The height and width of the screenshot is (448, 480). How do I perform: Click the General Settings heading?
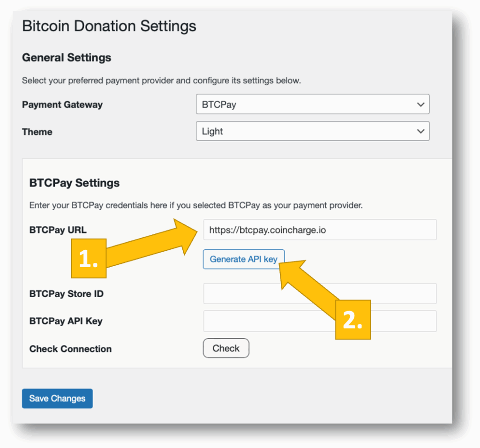(67, 58)
